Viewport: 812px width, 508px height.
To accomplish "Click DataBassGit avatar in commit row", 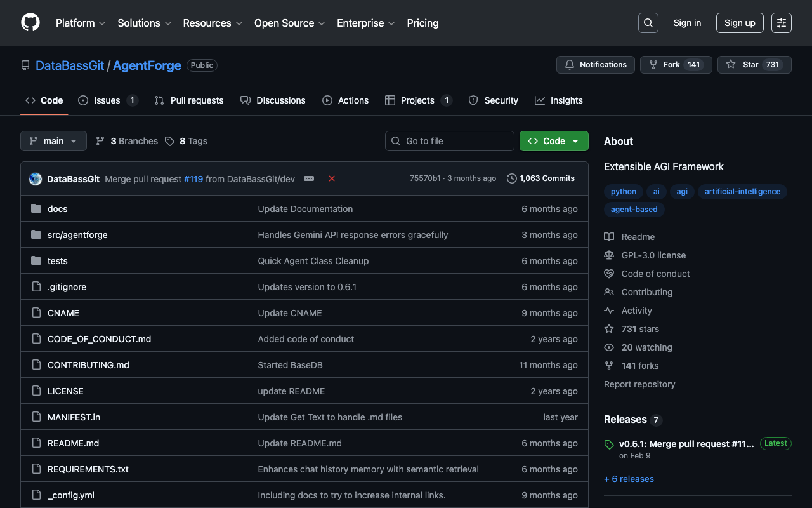I will [36, 179].
